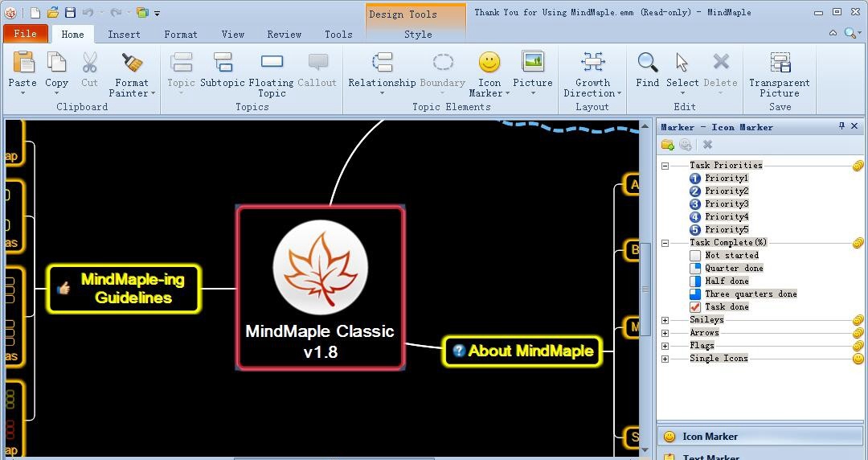The height and width of the screenshot is (460, 868).
Task: Select the Priority3 marker
Action: (x=719, y=203)
